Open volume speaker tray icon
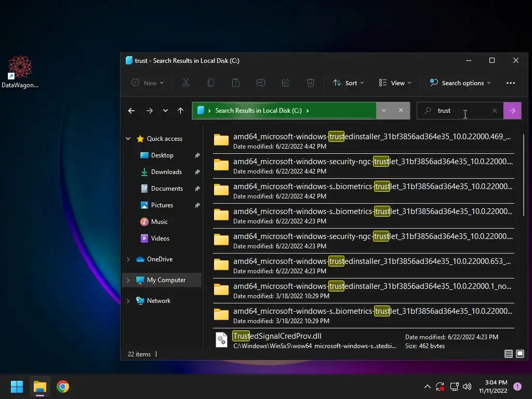Viewport: 532px width, 399px height. (467, 387)
